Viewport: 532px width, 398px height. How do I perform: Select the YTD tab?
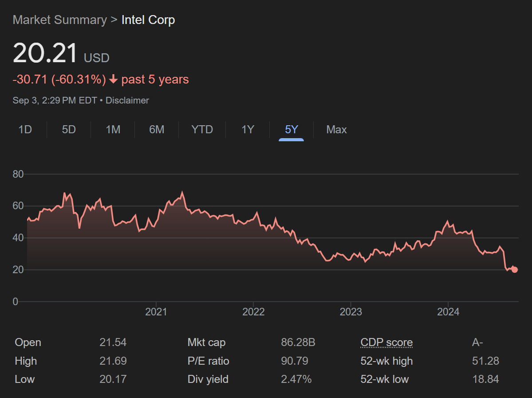tap(202, 130)
